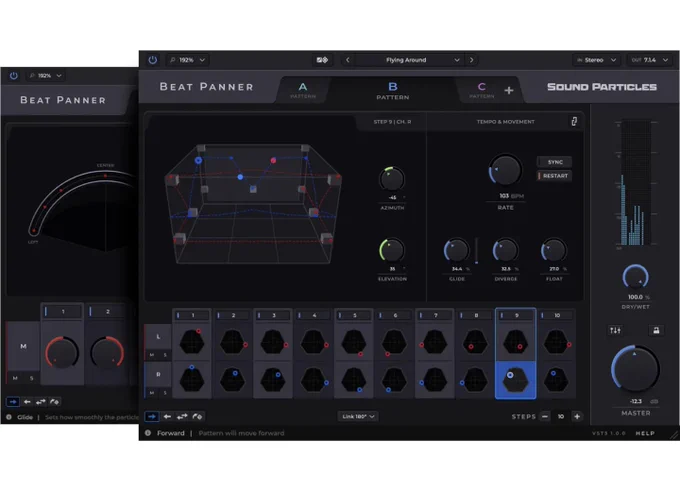
Task: Click step 10 R channel position pad
Action: pyautogui.click(x=556, y=380)
